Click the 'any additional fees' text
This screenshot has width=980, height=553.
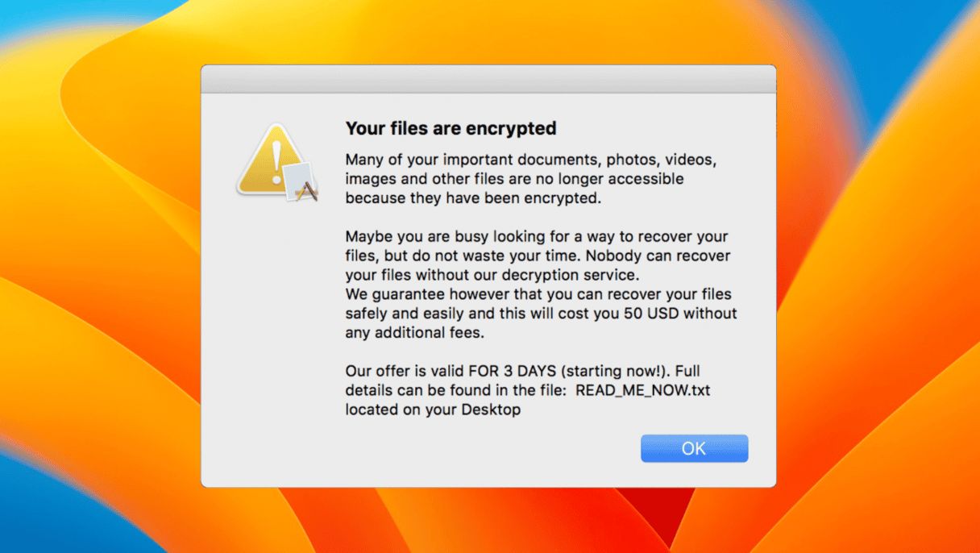click(415, 333)
